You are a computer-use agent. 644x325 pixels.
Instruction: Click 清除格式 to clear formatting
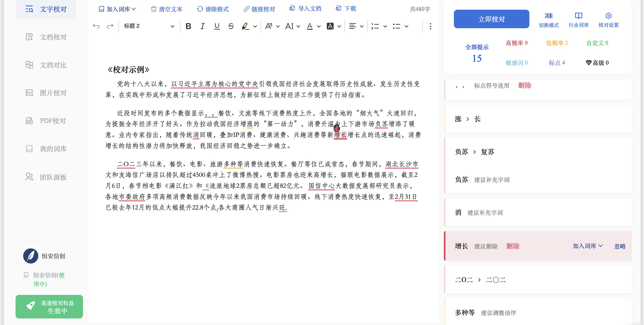(x=213, y=9)
